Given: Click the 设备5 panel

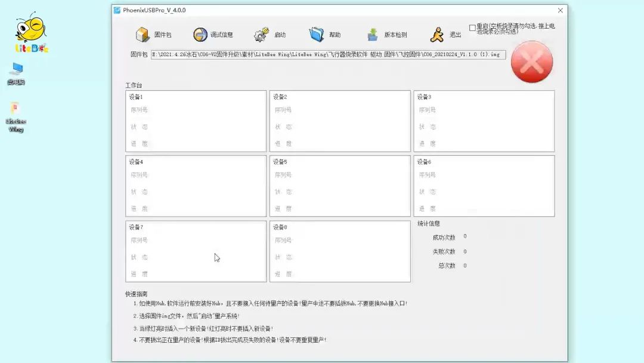Looking at the screenshot, I should tap(340, 186).
